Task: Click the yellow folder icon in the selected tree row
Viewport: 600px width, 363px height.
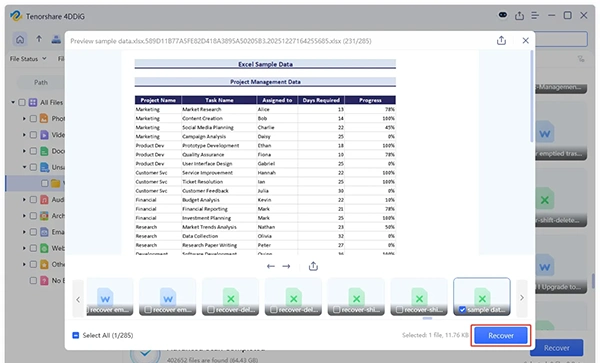Action: (x=55, y=183)
